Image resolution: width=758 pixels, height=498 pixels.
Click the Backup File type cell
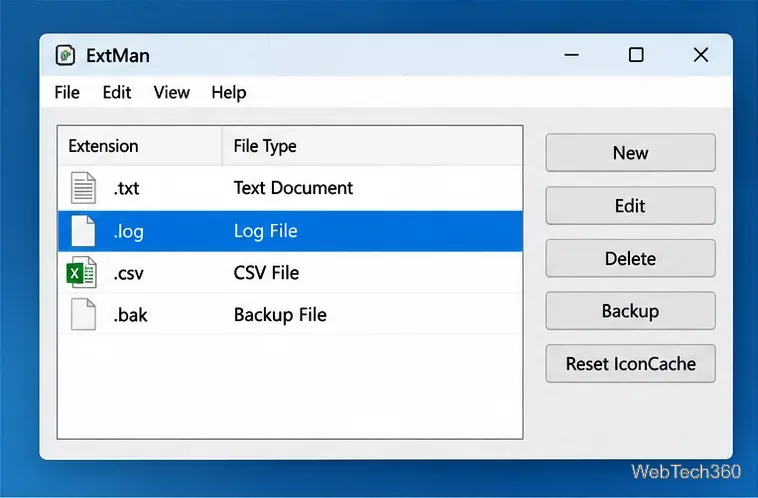pos(280,315)
